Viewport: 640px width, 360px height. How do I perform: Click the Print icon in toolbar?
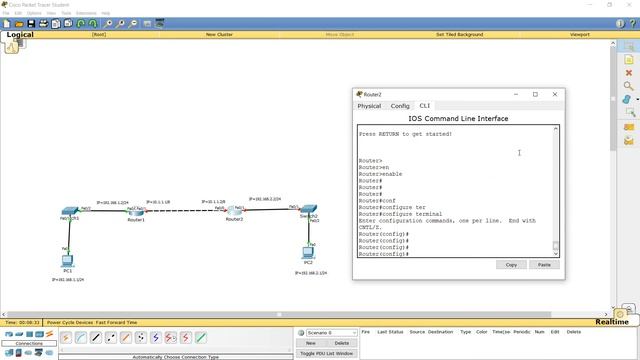tap(43, 24)
